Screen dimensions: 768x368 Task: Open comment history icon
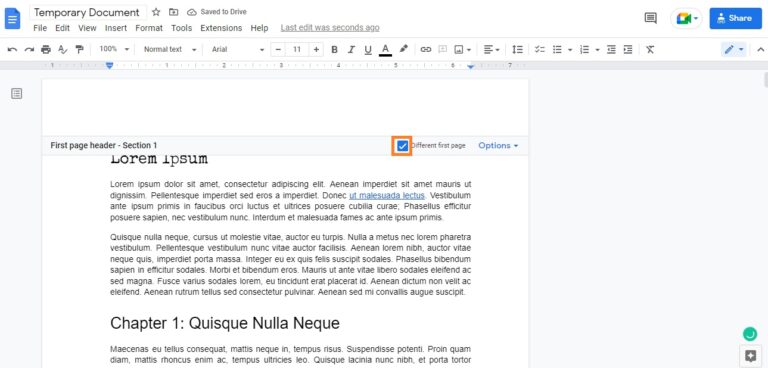[x=650, y=18]
